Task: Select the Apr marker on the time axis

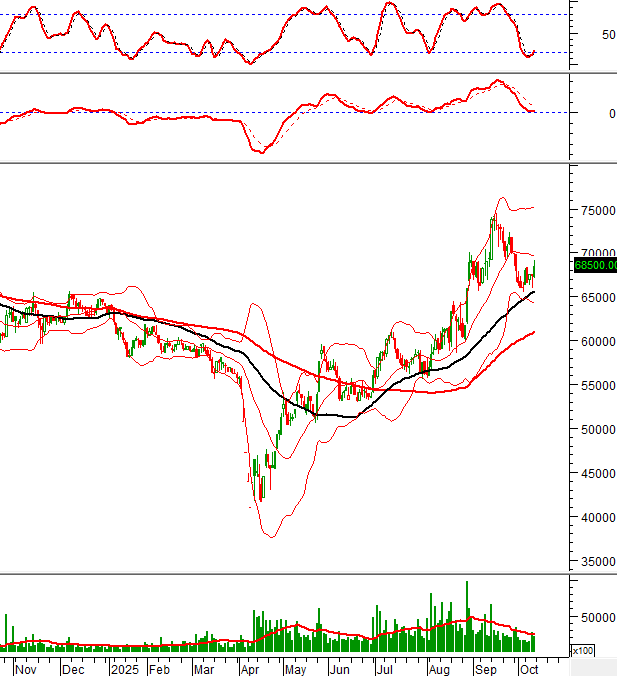Action: (250, 668)
